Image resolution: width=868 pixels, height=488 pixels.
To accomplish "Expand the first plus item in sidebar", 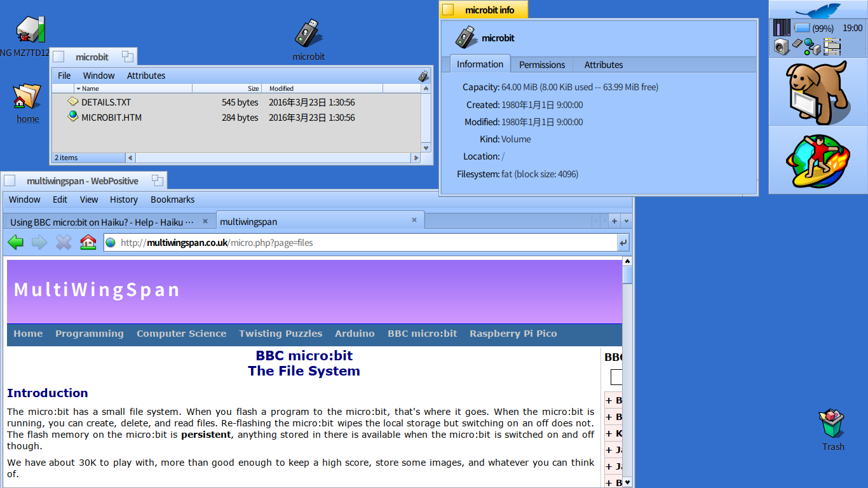I will tap(609, 400).
